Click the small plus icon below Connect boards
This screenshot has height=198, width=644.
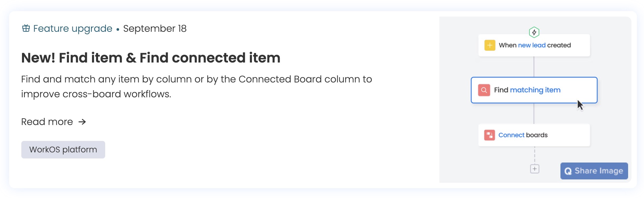point(534,169)
